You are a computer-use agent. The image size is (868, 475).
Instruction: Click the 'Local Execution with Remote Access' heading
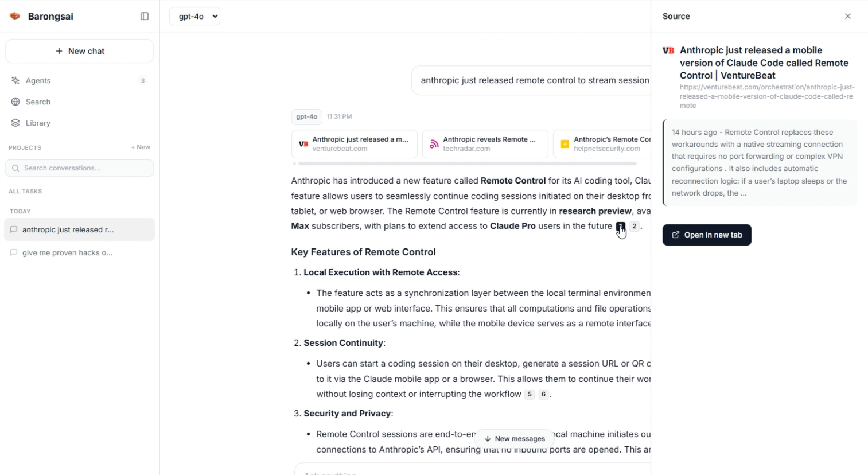click(x=380, y=272)
